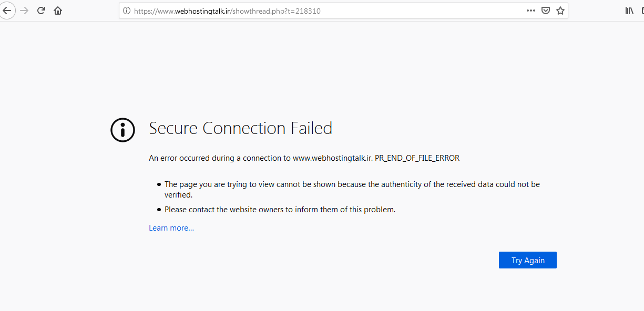
Task: Click the Secure Connection Failed heading
Action: click(241, 128)
